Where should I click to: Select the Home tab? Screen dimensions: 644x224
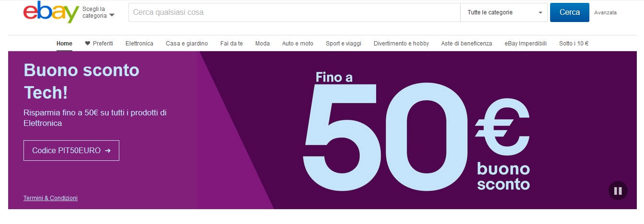pos(64,44)
